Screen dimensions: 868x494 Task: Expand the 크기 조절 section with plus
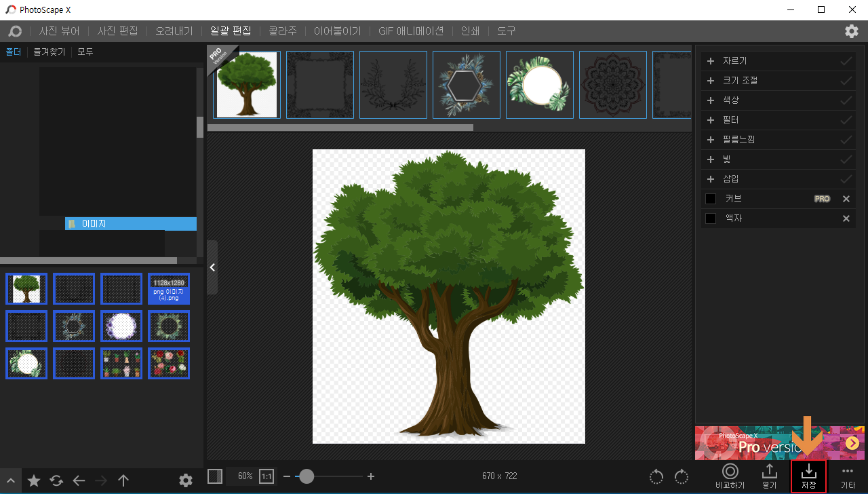click(x=711, y=81)
